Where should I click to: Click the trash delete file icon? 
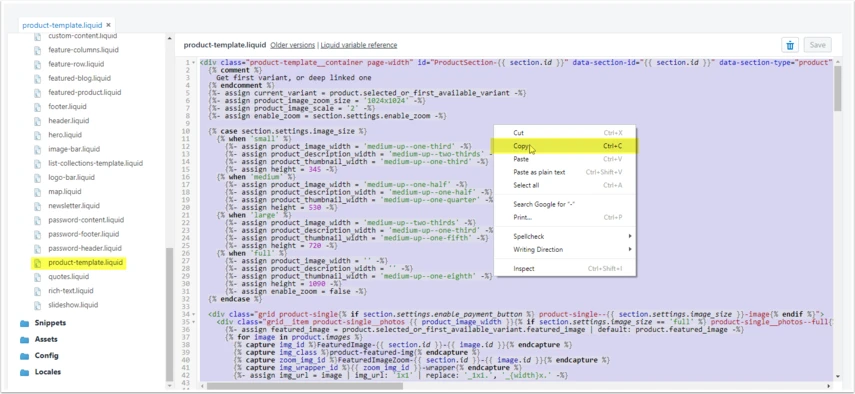[x=790, y=45]
